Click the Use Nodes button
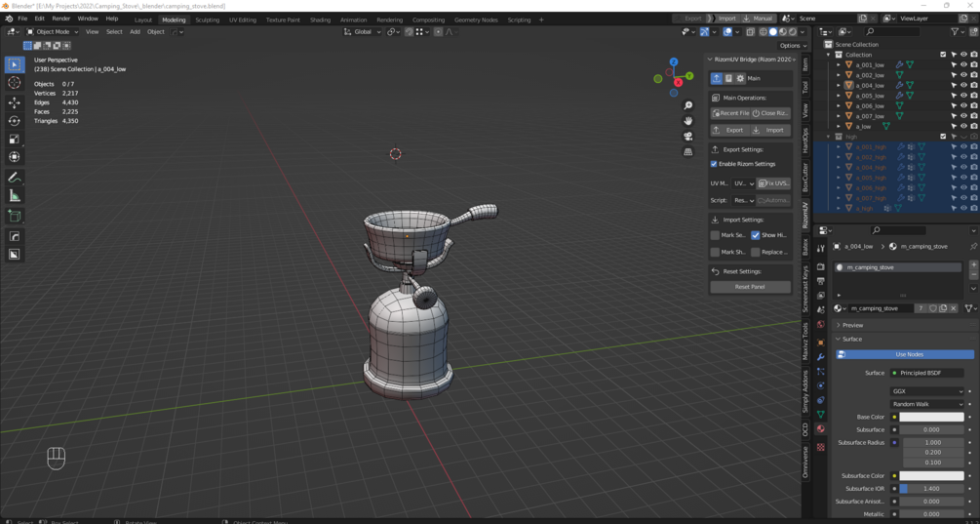The image size is (980, 524). pos(908,354)
